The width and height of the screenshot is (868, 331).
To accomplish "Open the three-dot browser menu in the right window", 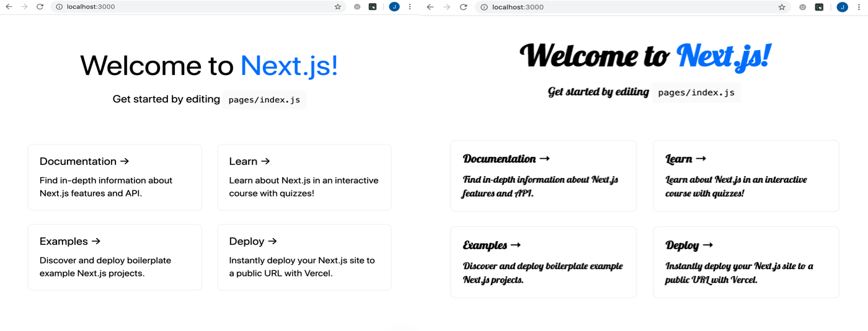I will coord(859,7).
